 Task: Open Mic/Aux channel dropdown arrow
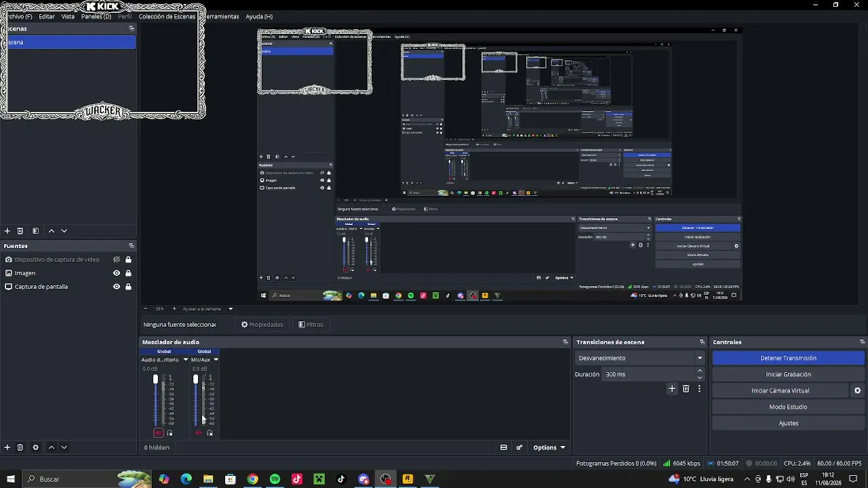pyautogui.click(x=216, y=360)
